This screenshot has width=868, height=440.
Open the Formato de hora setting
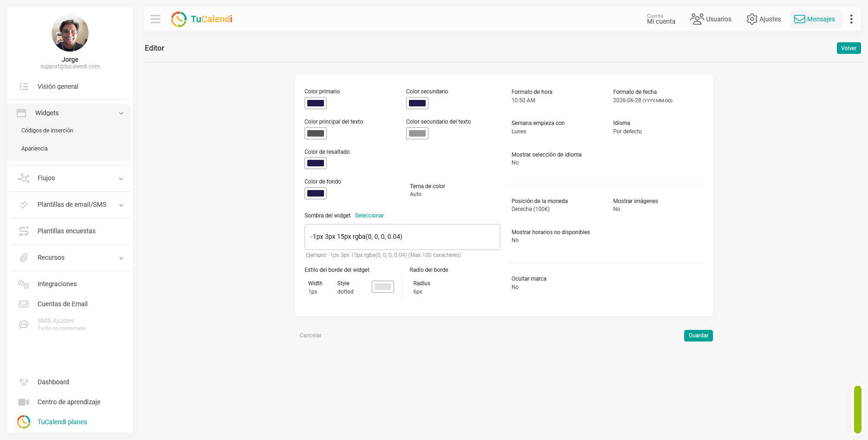tap(532, 96)
